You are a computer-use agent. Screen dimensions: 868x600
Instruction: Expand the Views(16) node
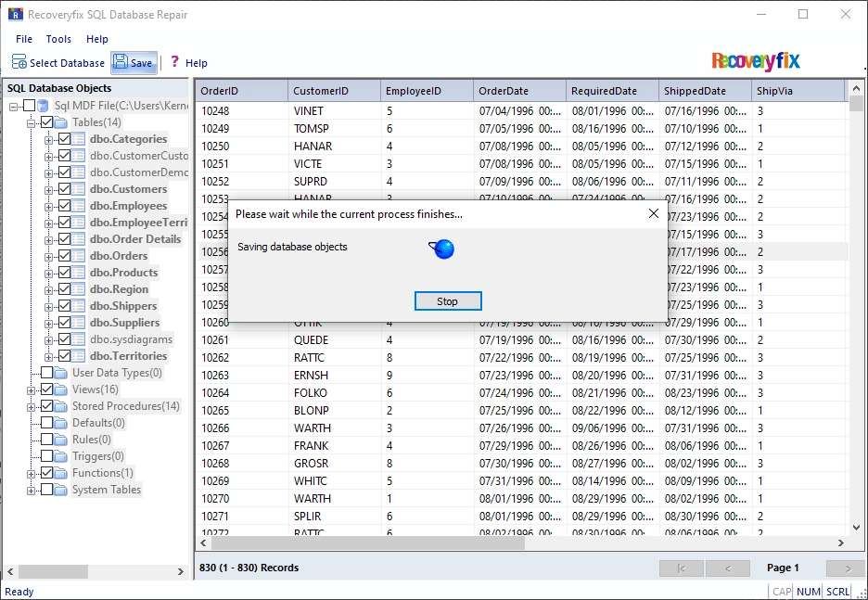31,390
